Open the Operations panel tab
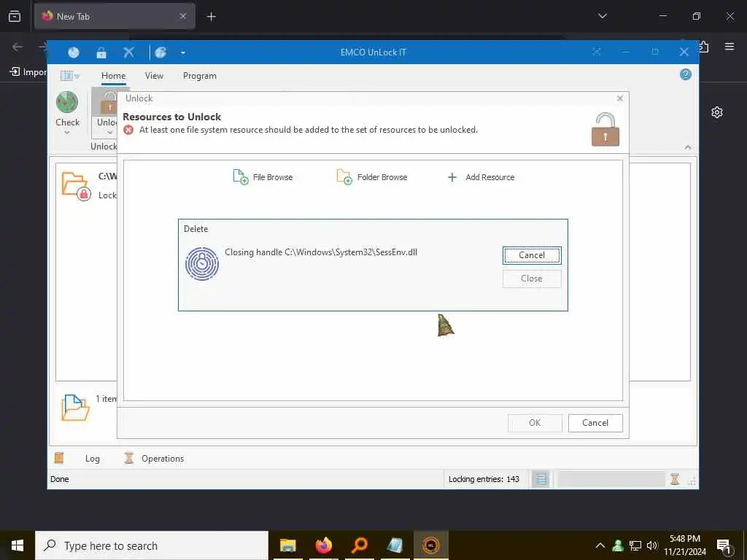This screenshot has height=560, width=747. (x=163, y=459)
